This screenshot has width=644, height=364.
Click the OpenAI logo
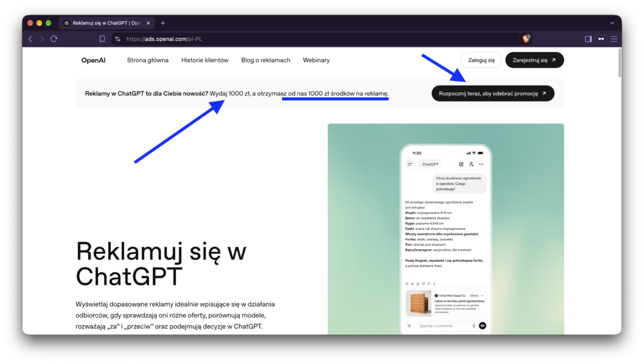[93, 60]
